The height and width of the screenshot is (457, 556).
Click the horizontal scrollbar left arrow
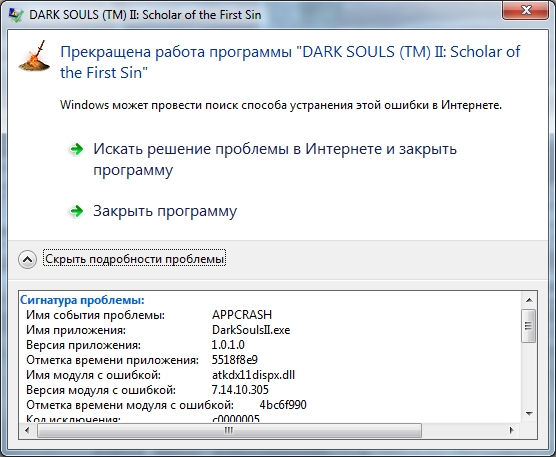[27, 430]
